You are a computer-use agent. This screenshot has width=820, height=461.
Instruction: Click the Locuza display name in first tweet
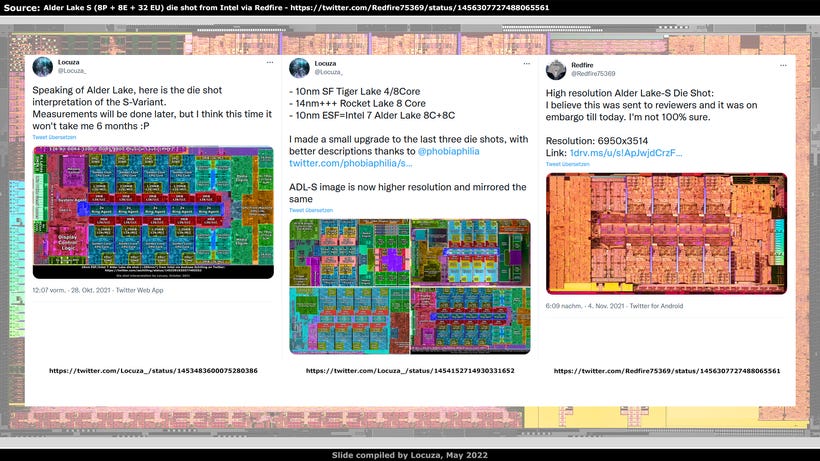tap(69, 62)
